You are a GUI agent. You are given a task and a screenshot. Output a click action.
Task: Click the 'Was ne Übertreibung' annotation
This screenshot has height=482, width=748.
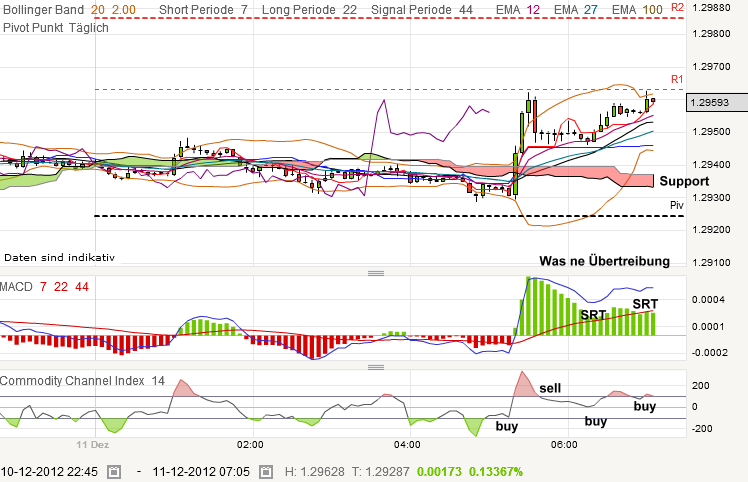pos(604,261)
